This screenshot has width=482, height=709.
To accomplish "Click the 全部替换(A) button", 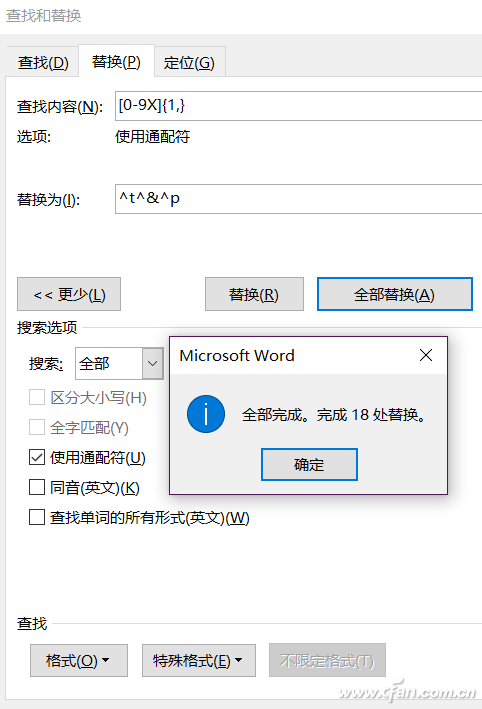I will click(395, 294).
